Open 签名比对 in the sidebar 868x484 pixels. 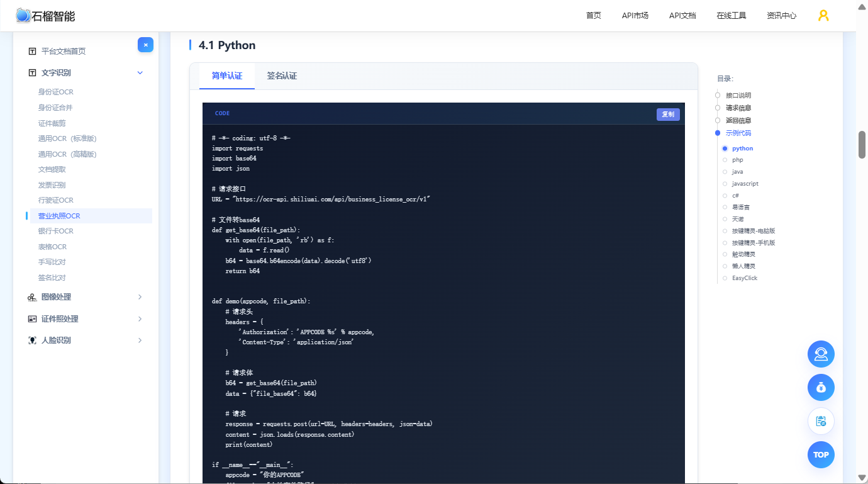coord(52,278)
